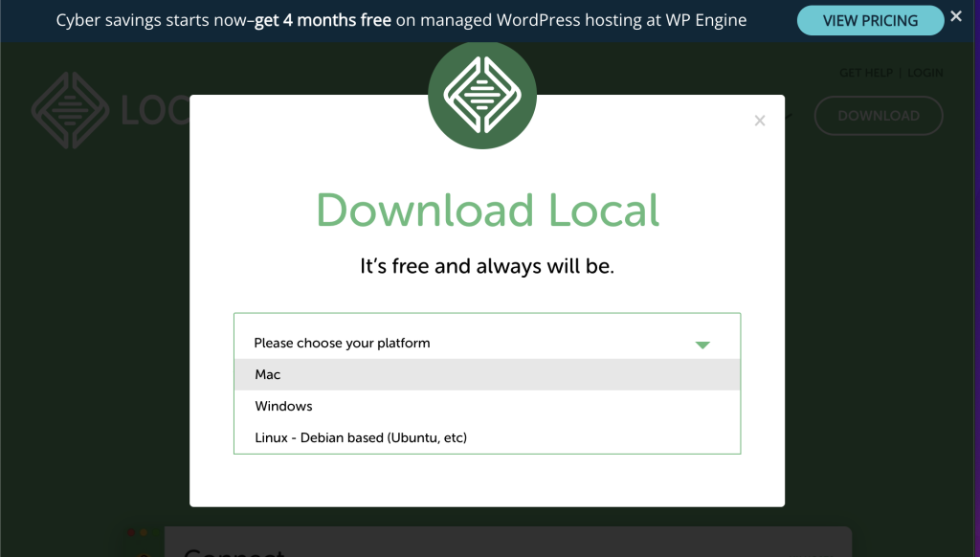
Task: Open the platform chooser dropdown
Action: 487,343
